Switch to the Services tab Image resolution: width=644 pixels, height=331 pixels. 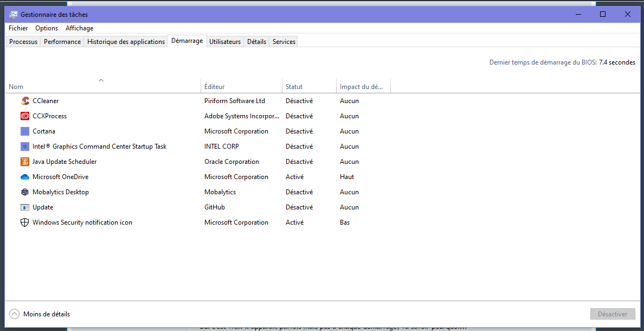284,42
